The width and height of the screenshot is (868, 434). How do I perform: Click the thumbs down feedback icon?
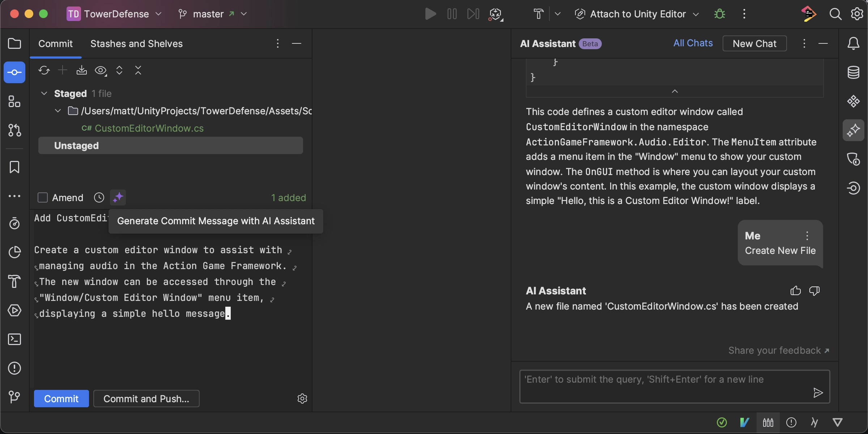coord(814,291)
